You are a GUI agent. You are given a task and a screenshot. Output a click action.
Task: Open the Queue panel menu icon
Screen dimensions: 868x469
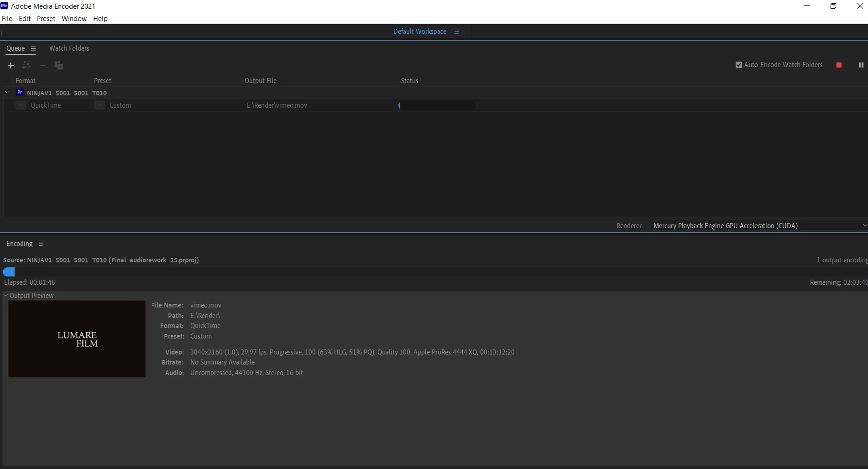coord(33,48)
